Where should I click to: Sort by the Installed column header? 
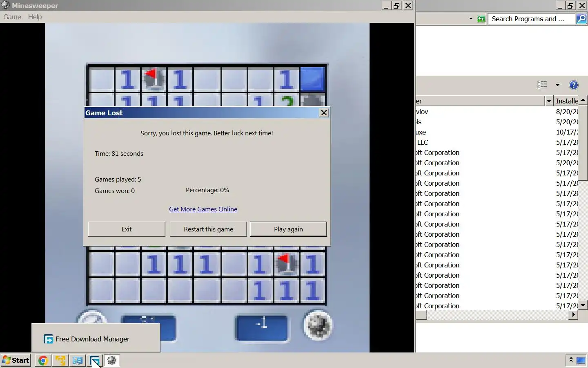(x=567, y=101)
